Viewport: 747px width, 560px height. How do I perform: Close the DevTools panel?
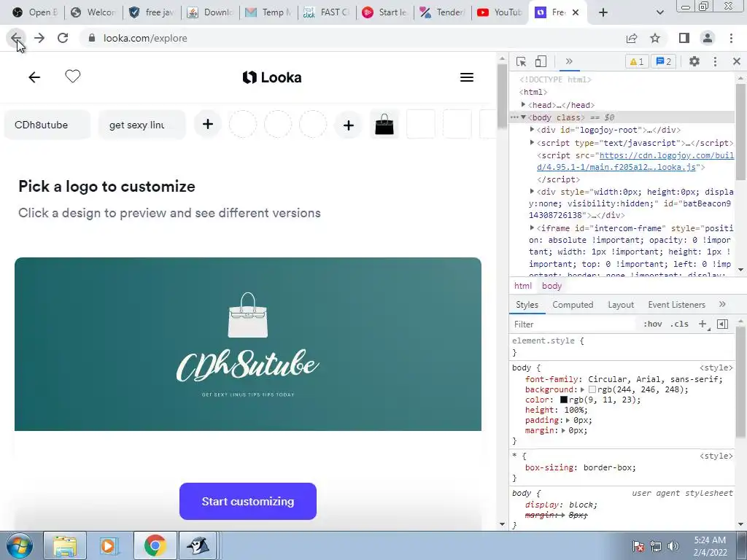pyautogui.click(x=737, y=61)
